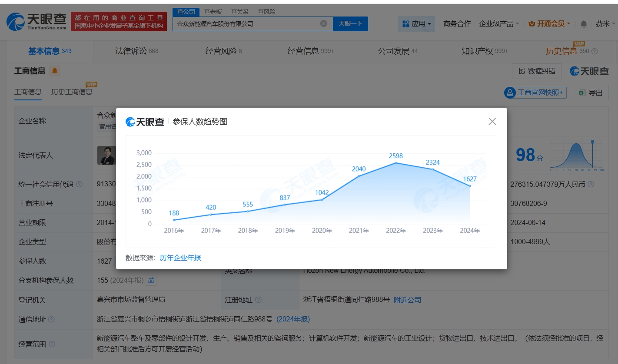Expand the 企业级产品 dropdown
This screenshot has height=364, width=618.
(498, 24)
